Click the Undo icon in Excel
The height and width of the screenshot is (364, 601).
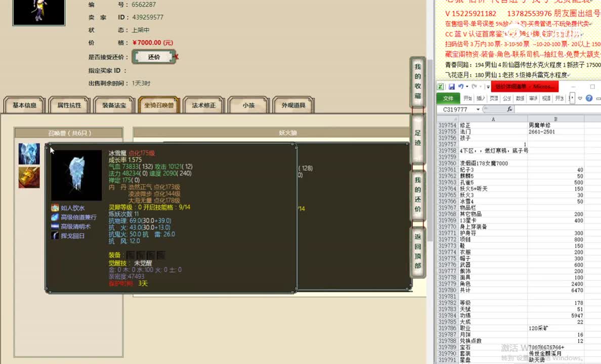click(x=460, y=86)
